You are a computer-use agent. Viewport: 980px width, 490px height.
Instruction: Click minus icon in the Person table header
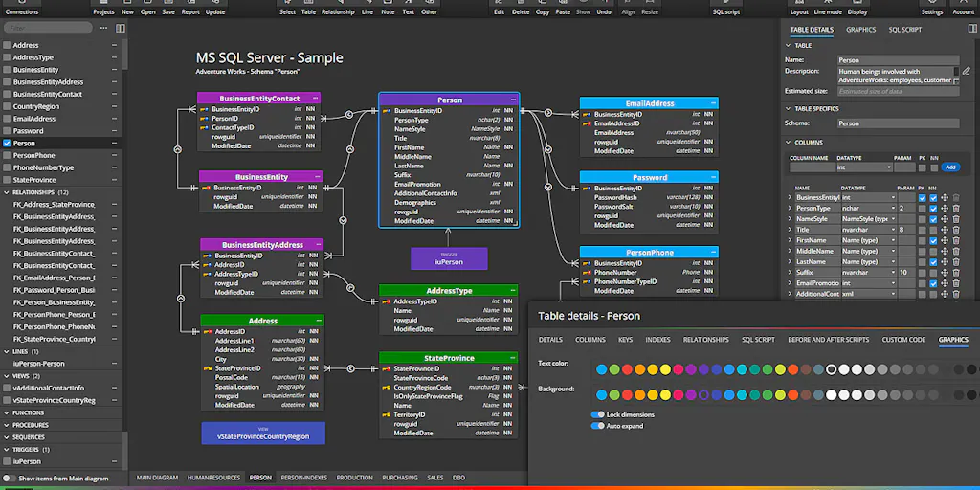513,100
